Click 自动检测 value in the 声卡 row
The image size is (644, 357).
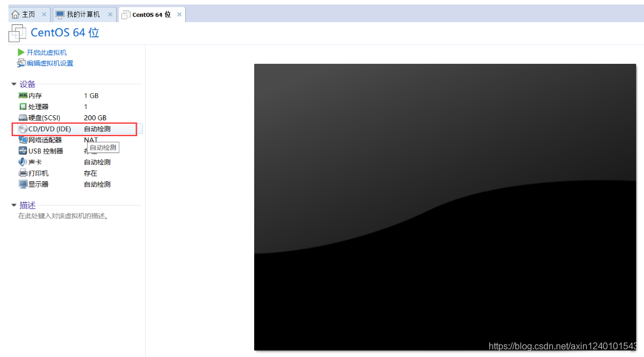point(97,162)
